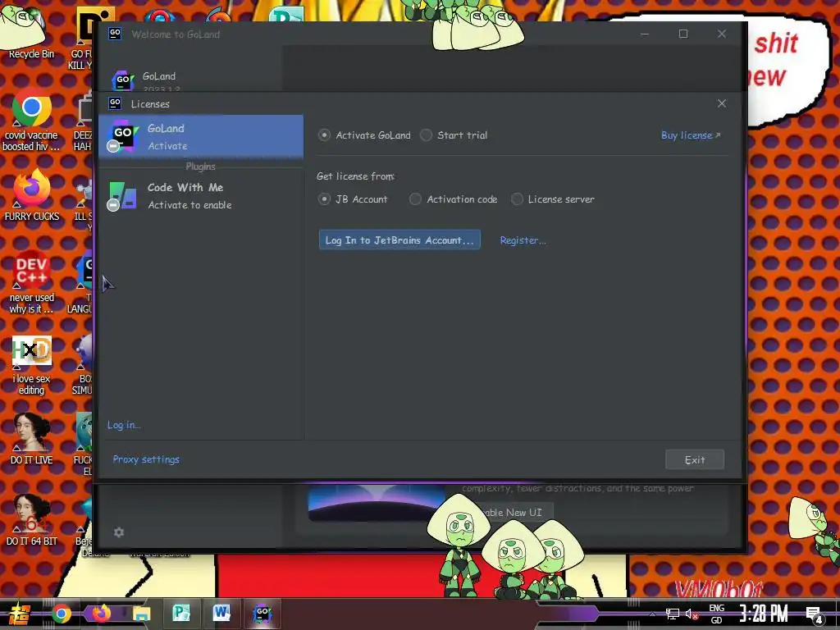The width and height of the screenshot is (840, 630).
Task: Click the network icon in system tray
Action: (x=672, y=614)
